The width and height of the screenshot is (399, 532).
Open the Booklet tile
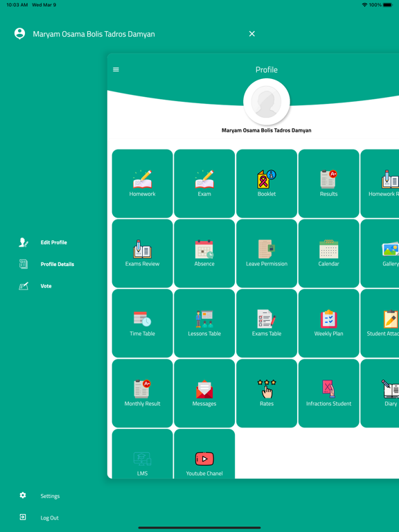click(x=267, y=184)
